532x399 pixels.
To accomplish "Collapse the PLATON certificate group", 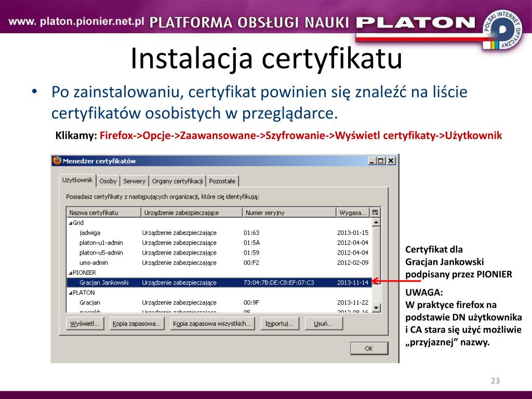I will coord(71,293).
